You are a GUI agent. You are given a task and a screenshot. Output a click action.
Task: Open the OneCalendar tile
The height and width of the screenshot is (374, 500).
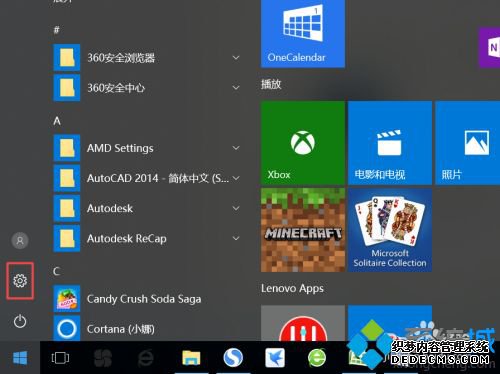click(x=303, y=33)
